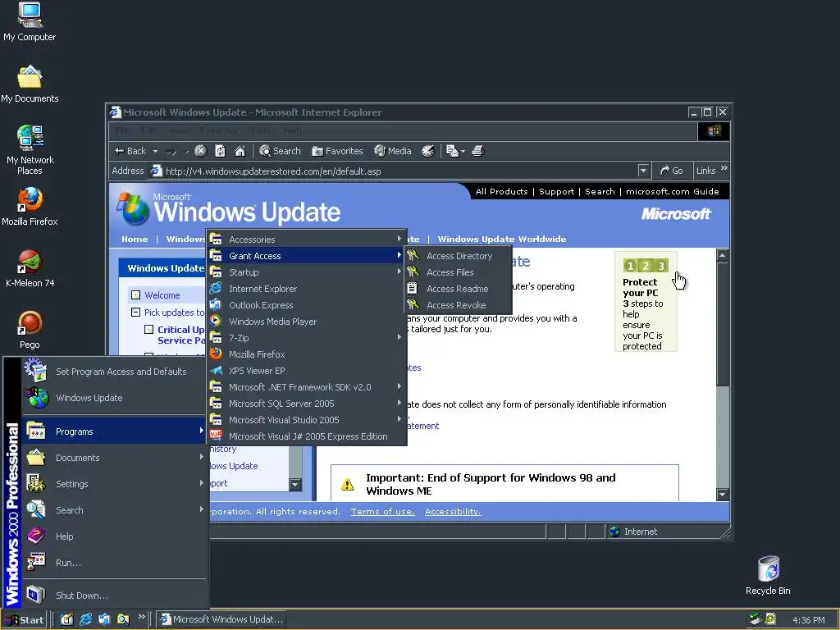Select the My Documents desktop icon
The image size is (840, 630).
coord(30,84)
